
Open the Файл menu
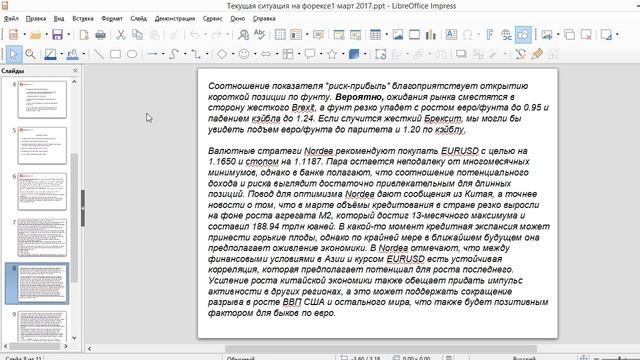coord(11,19)
